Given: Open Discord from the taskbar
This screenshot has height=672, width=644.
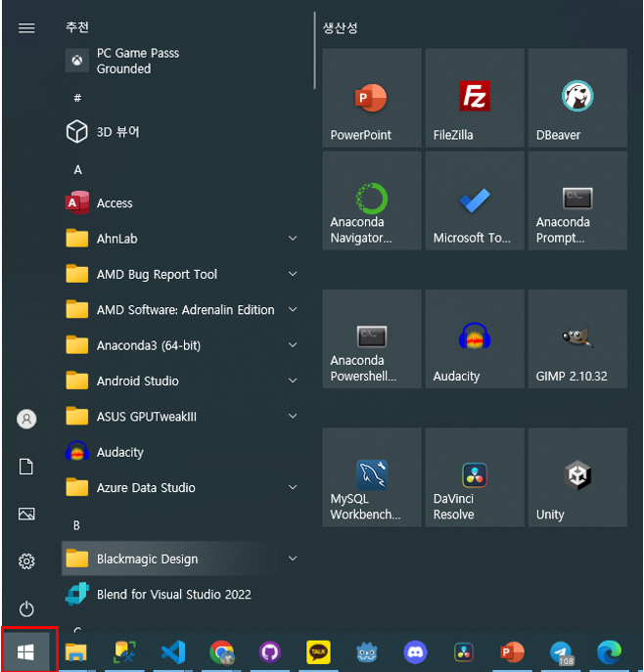Looking at the screenshot, I should [415, 652].
